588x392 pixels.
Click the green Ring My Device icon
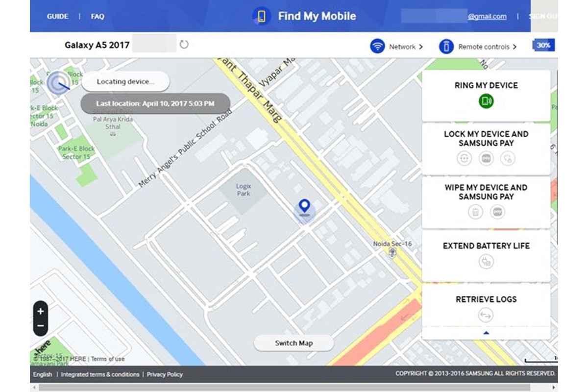point(486,101)
